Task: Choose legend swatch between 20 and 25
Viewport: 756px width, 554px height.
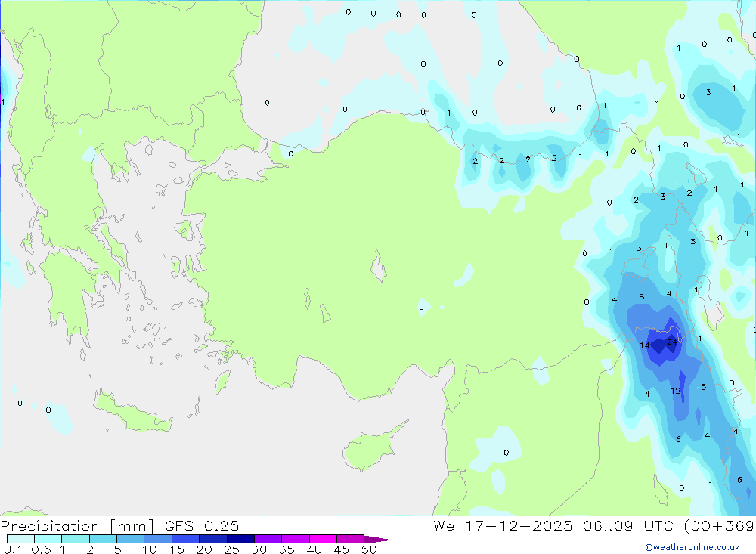Action: [212, 539]
